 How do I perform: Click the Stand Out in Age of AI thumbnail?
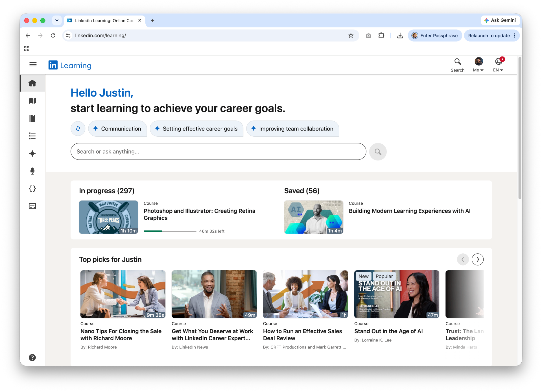[x=397, y=294]
